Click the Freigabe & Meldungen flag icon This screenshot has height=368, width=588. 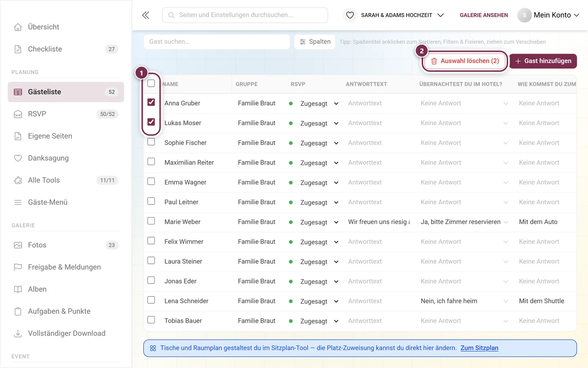click(18, 267)
